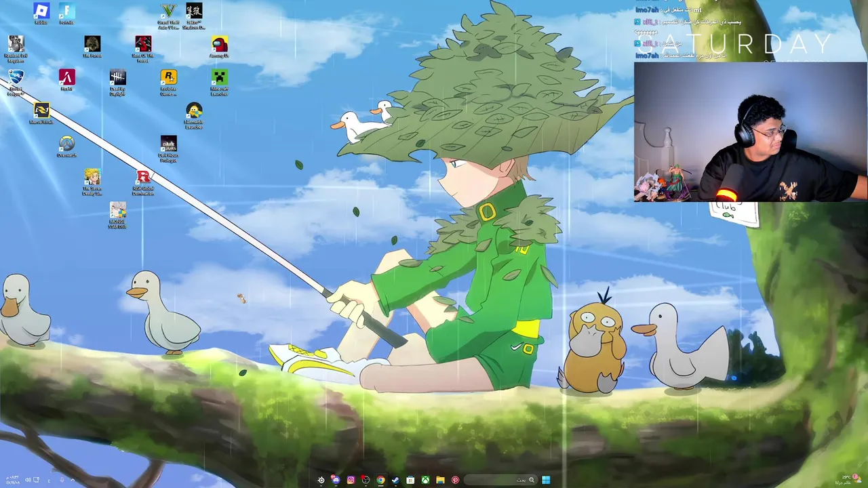Open Instagram from the taskbar
Viewport: 868px width, 488px height.
pyautogui.click(x=351, y=480)
